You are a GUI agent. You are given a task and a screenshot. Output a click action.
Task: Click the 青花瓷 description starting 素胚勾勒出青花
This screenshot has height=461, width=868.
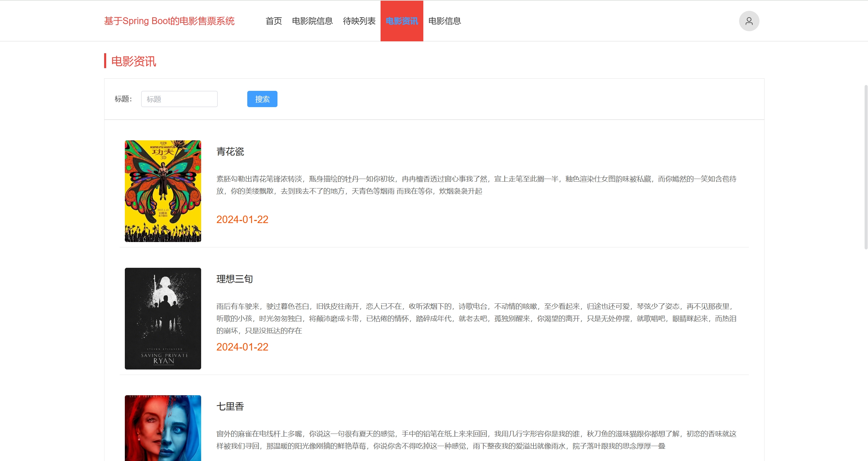[x=477, y=185]
